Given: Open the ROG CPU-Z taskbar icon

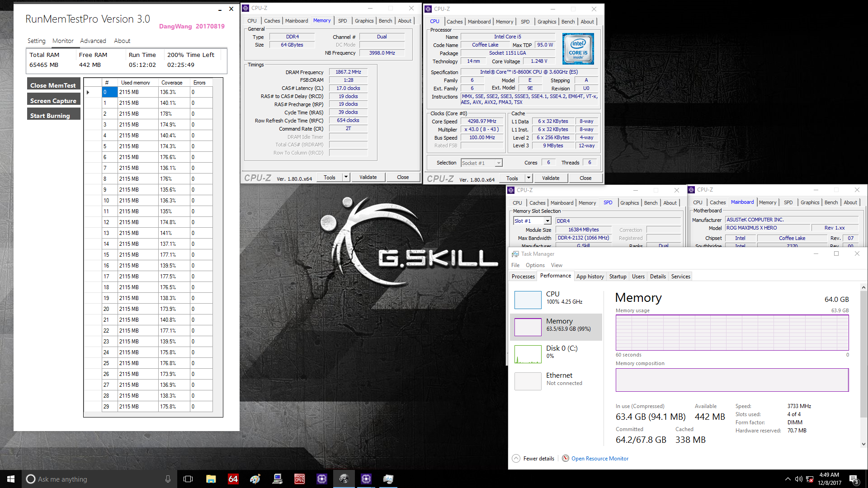Looking at the screenshot, I should [x=299, y=479].
